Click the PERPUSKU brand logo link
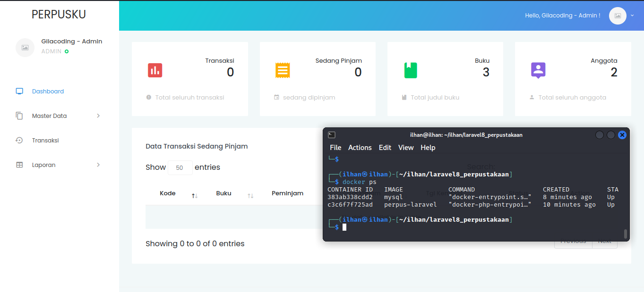644x292 pixels. tap(59, 15)
